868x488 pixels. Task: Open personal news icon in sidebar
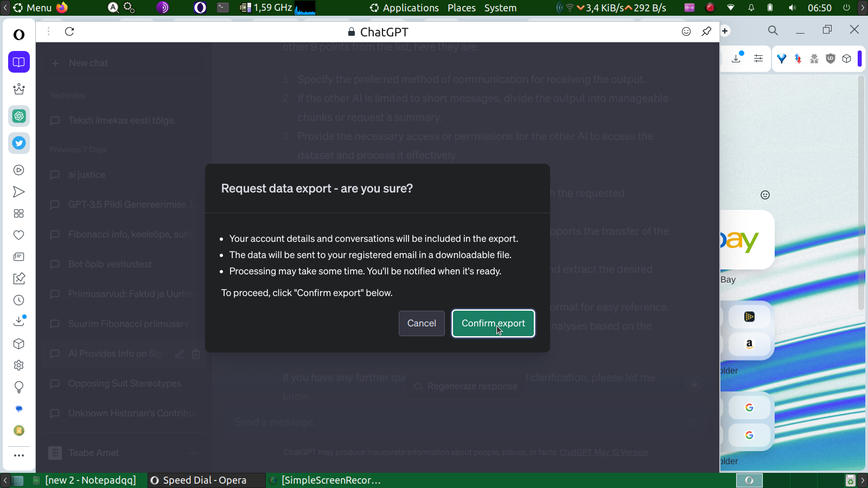pyautogui.click(x=19, y=257)
